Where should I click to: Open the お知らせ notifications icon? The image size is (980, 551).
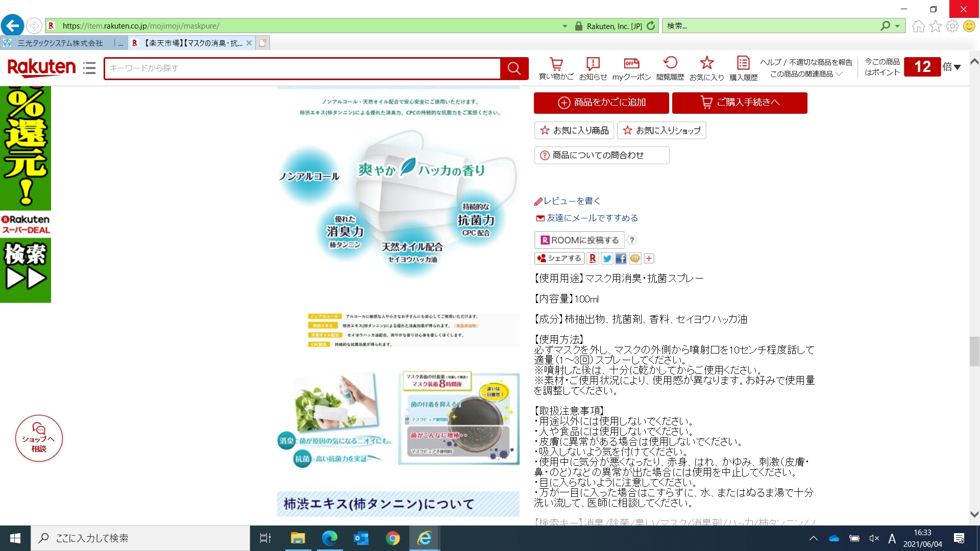pos(593,68)
